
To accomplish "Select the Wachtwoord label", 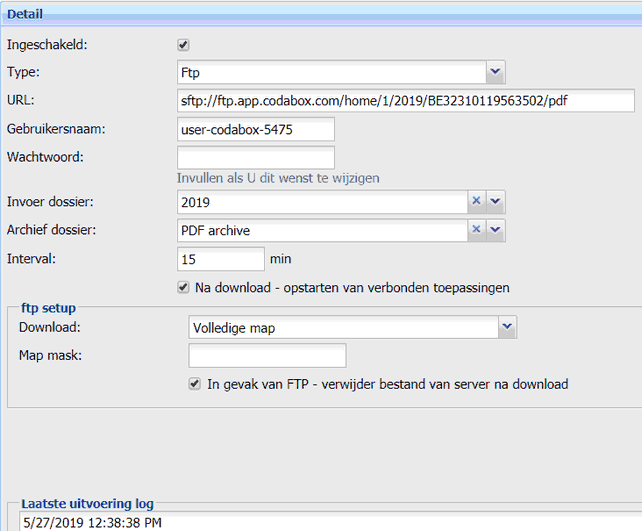I will (x=45, y=157).
